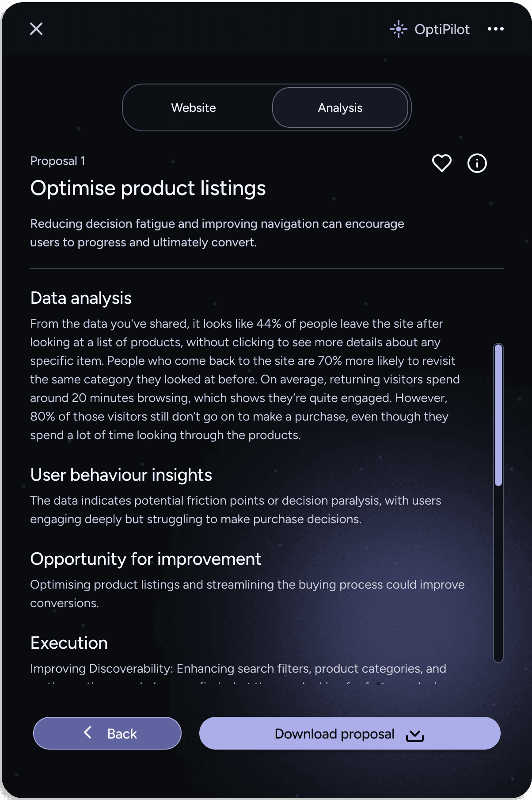Click the User behaviour insights heading
Image resolution: width=532 pixels, height=800 pixels.
click(121, 475)
